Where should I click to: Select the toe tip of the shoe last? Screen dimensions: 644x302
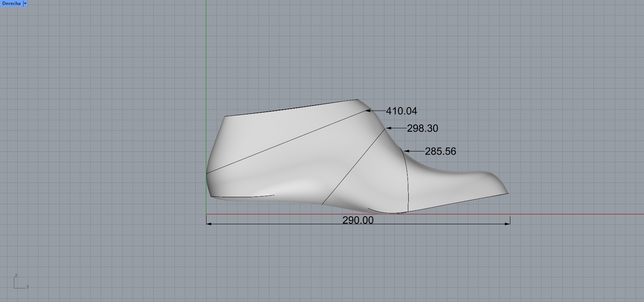[x=508, y=193]
